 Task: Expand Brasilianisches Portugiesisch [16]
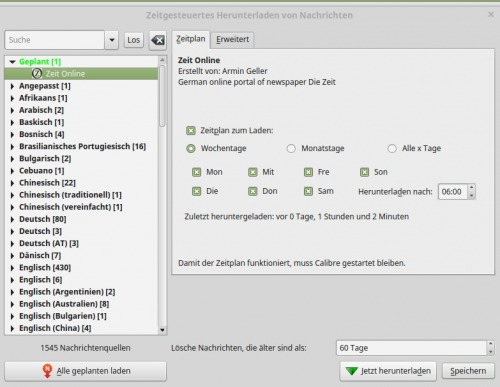point(12,146)
